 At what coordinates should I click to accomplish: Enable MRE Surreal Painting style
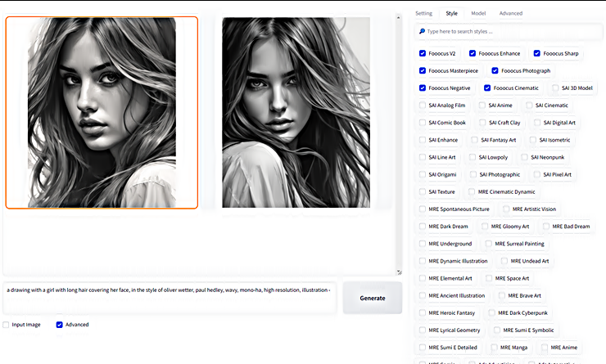point(489,244)
